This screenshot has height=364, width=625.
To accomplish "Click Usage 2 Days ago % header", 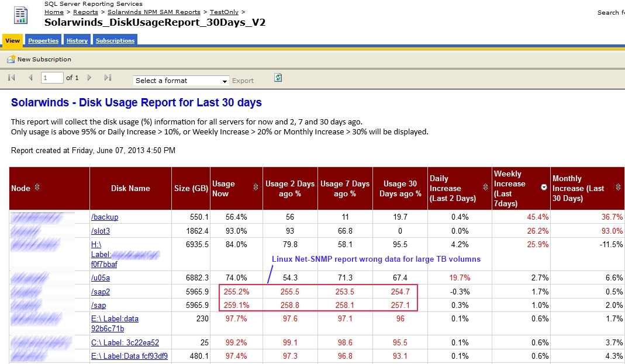I will [290, 188].
